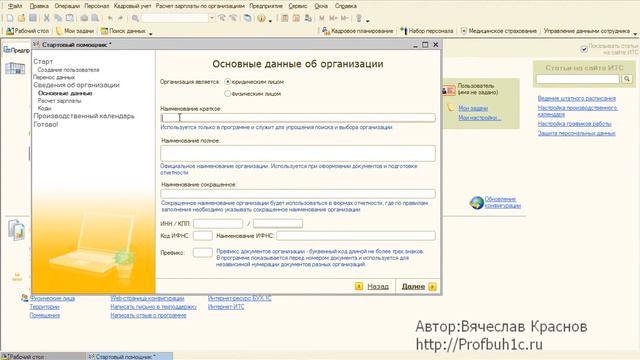Click Кадровое планирование toolbar button
Screen dimensions: 640x360
tap(358, 31)
